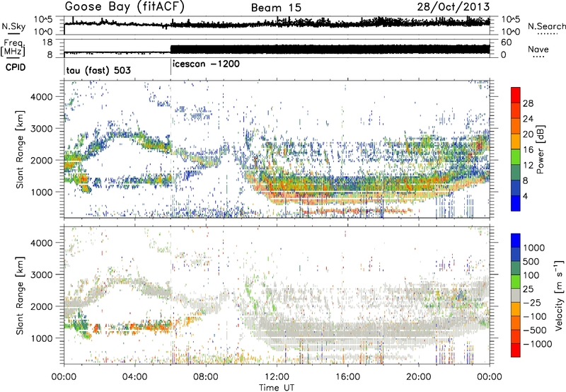This screenshot has height=392, width=566.
Task: Click the "Beam 15" header label
Action: tap(276, 8)
